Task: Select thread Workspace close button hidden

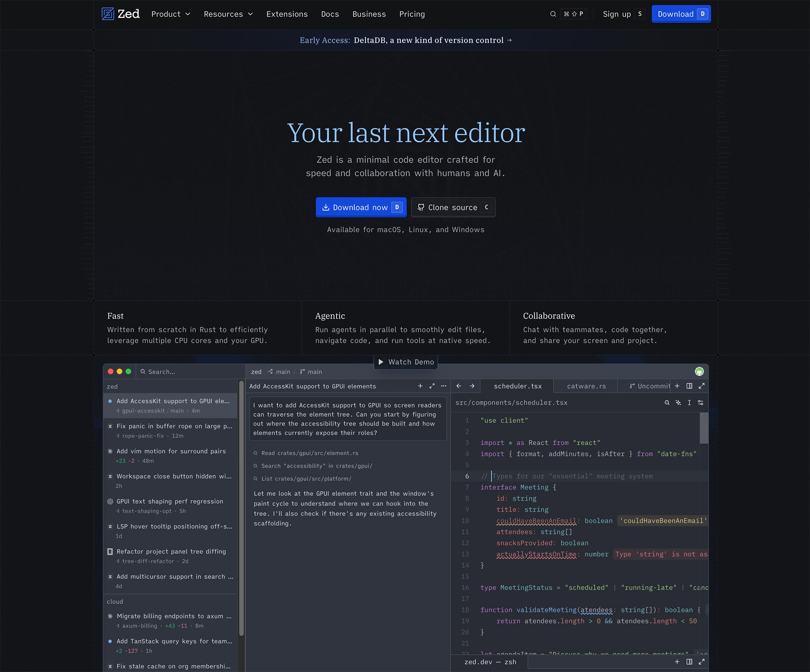Action: 170,481
